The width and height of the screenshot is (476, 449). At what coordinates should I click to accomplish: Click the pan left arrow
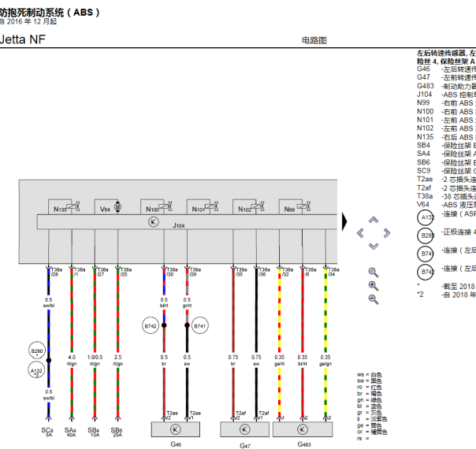click(360, 233)
